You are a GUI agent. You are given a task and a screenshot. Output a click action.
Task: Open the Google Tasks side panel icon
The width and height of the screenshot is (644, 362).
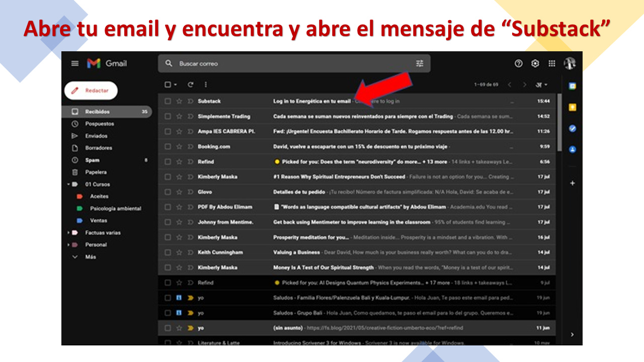tap(572, 128)
